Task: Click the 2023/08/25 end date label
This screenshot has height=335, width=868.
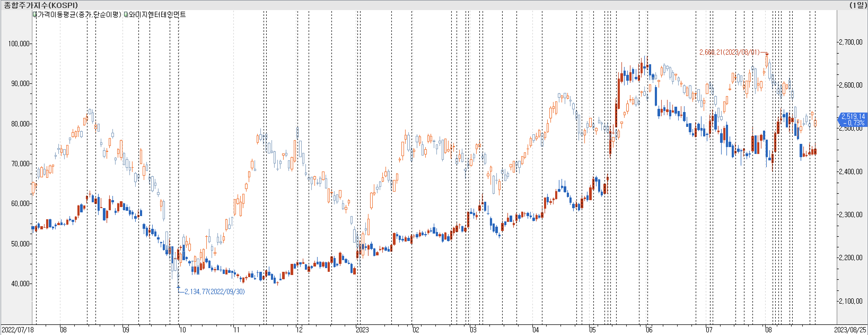Action: coord(850,330)
